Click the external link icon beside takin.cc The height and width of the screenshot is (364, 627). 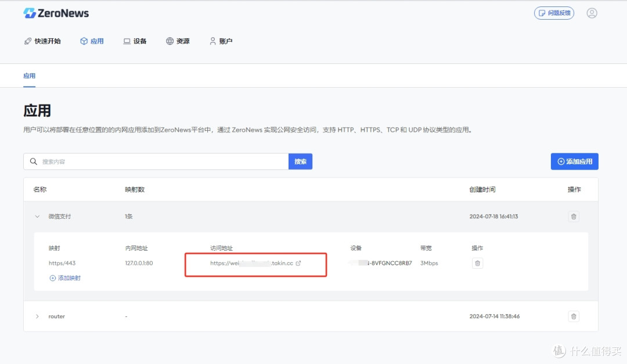[298, 263]
